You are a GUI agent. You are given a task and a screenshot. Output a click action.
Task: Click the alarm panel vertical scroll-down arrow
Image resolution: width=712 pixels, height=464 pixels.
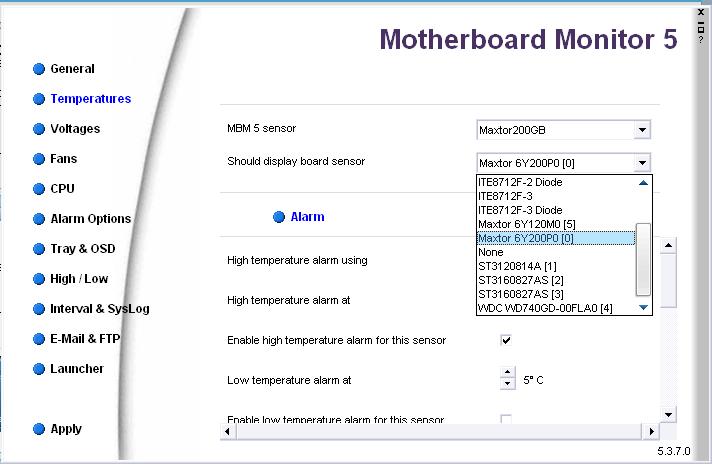668,415
